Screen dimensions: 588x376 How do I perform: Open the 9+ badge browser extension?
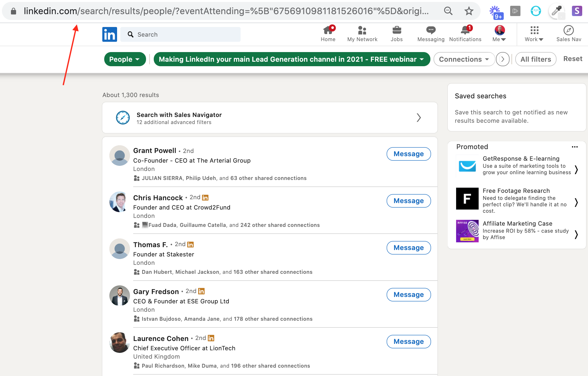[496, 12]
